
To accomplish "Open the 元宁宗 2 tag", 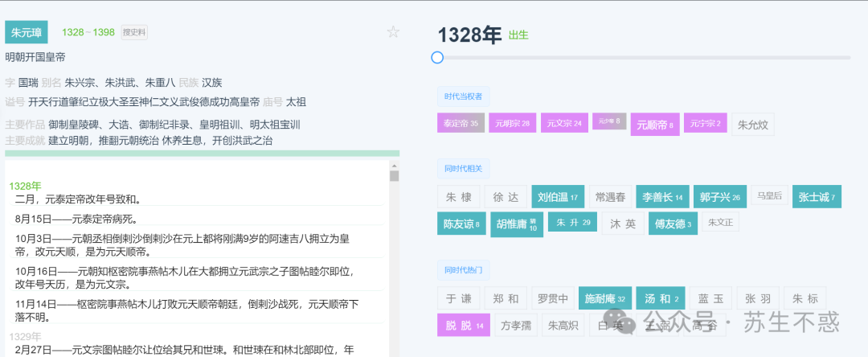I will tap(706, 123).
